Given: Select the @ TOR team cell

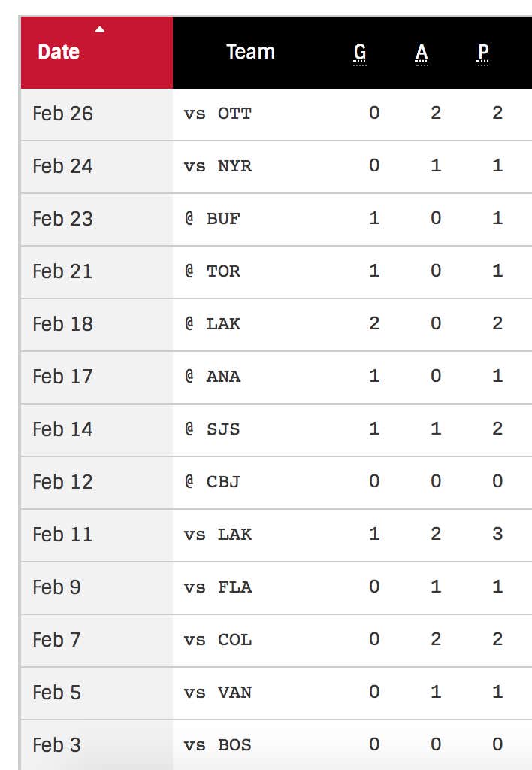Looking at the screenshot, I should pos(213,271).
